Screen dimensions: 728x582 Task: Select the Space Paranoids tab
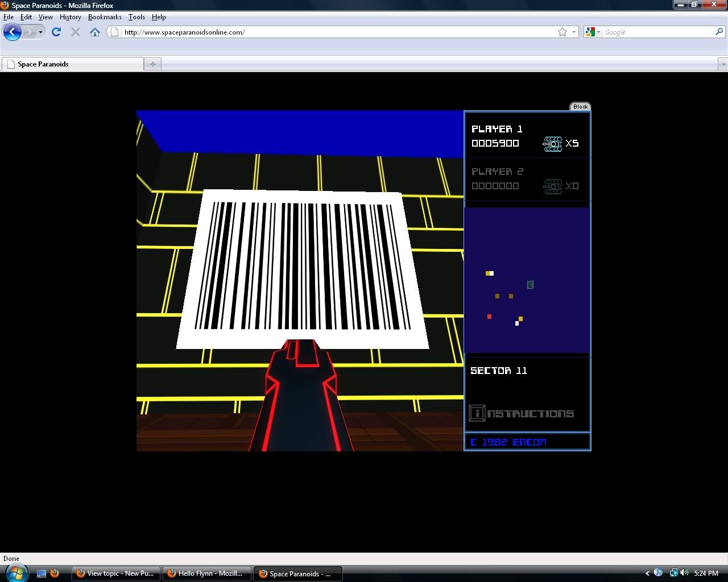[x=72, y=64]
